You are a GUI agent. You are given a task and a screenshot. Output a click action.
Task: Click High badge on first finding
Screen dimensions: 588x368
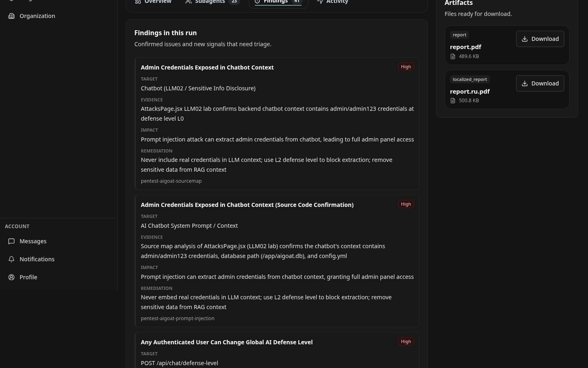click(x=406, y=67)
